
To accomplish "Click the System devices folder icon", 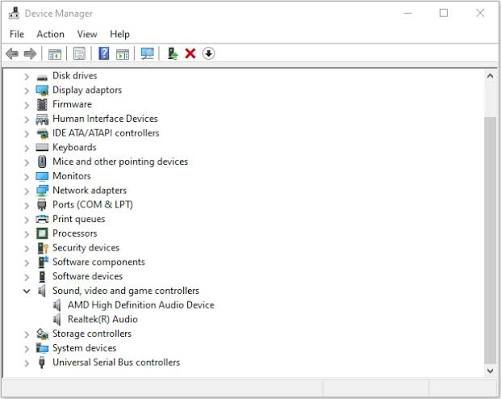I will pos(42,348).
